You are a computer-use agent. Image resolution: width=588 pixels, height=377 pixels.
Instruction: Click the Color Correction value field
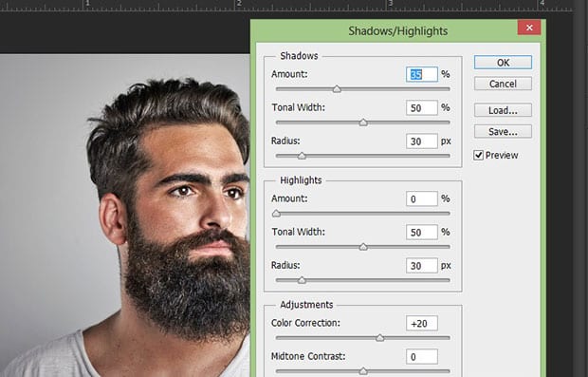(421, 323)
